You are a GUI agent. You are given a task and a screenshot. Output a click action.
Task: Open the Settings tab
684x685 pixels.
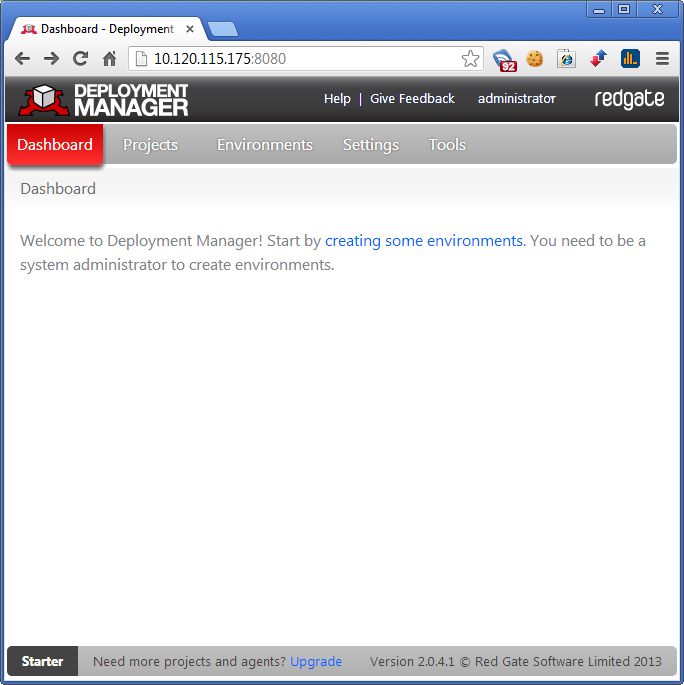(371, 145)
